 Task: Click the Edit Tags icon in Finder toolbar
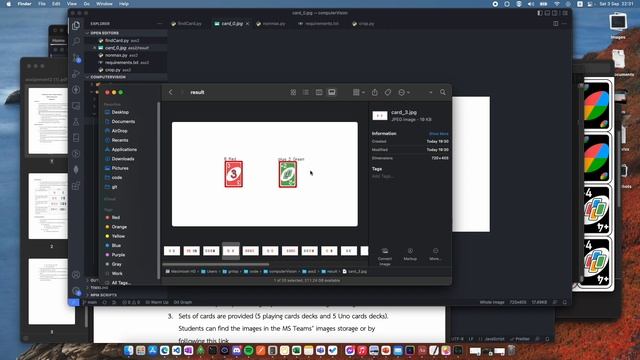tap(388, 92)
